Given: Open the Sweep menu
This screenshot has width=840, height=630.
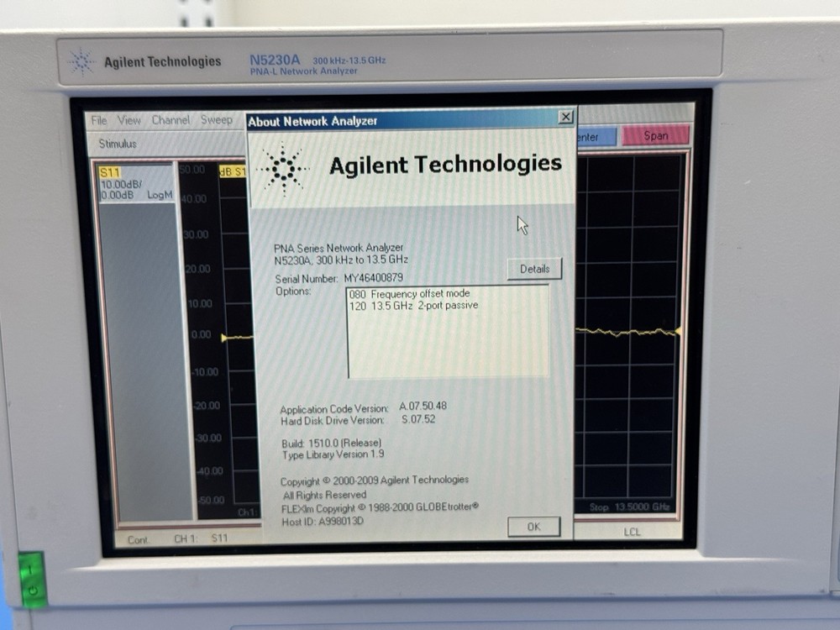Looking at the screenshot, I should [x=217, y=119].
